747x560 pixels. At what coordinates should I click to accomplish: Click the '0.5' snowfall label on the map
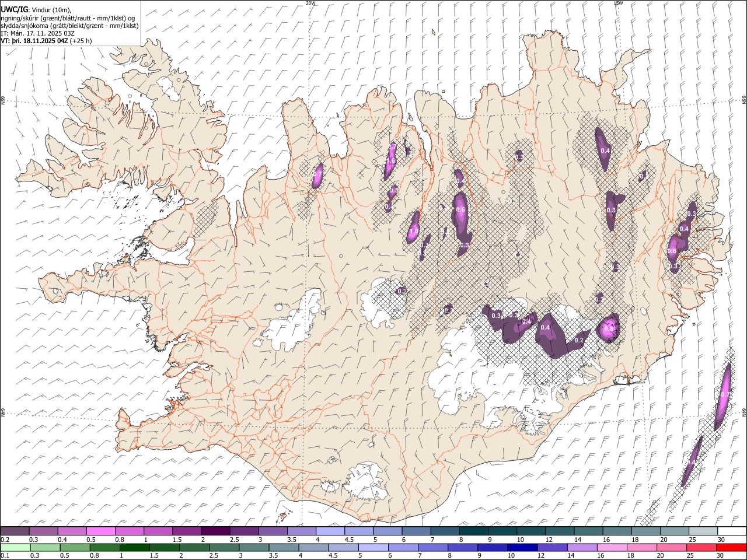(393, 190)
